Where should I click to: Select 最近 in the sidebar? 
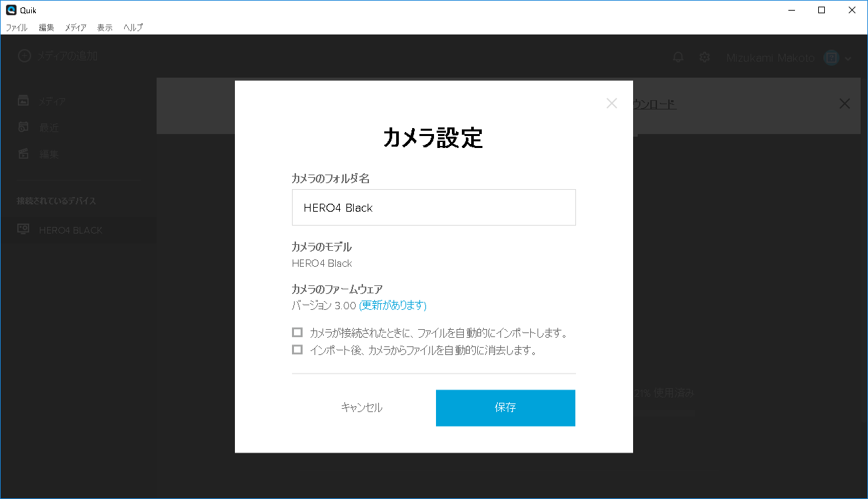coord(48,127)
